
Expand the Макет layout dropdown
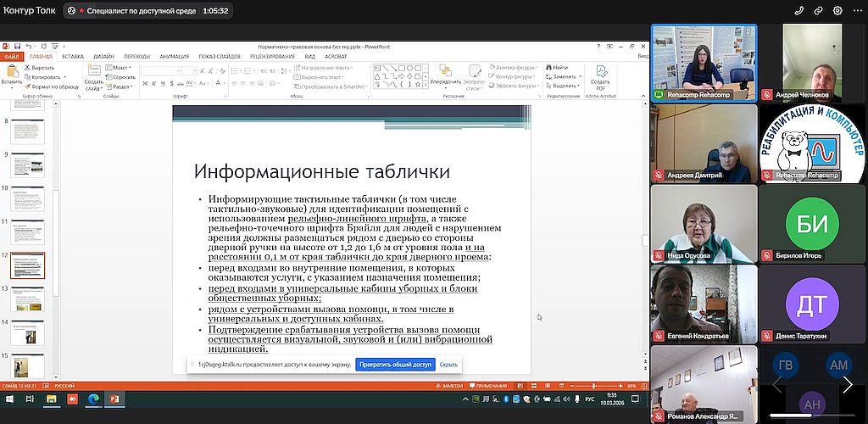pyautogui.click(x=120, y=68)
